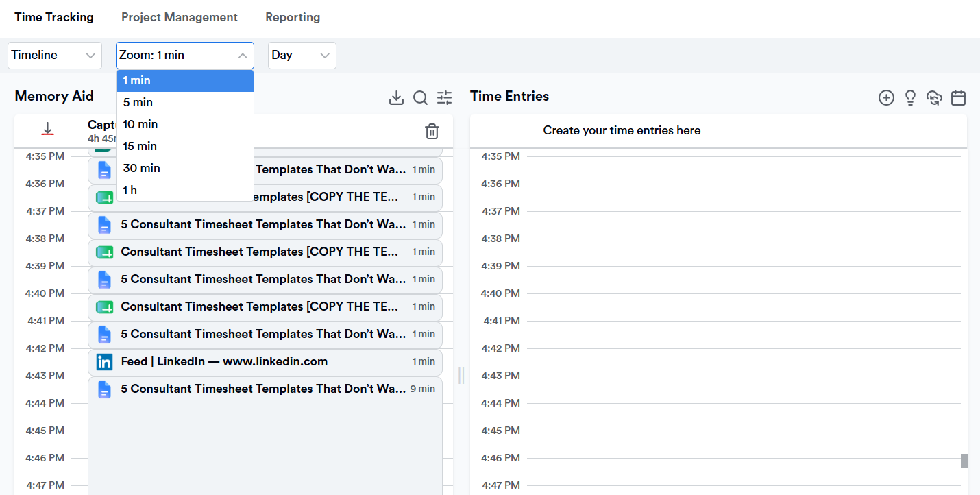Click document icon of 4:39 PM entry
Viewport: 980px width, 495px height.
(104, 280)
